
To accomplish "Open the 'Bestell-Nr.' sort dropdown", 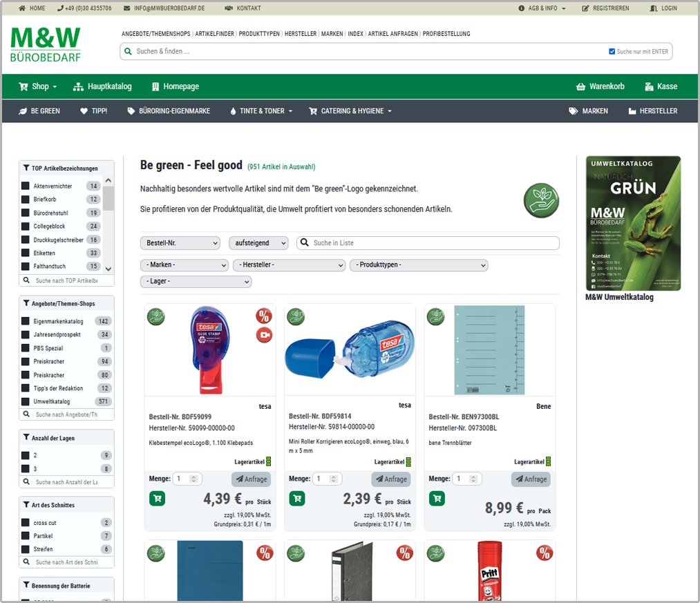I will point(180,242).
